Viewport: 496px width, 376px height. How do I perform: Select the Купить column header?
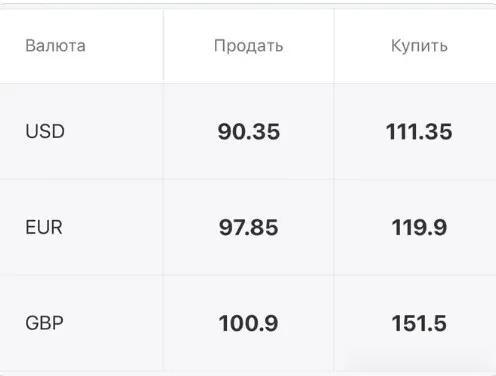click(419, 46)
